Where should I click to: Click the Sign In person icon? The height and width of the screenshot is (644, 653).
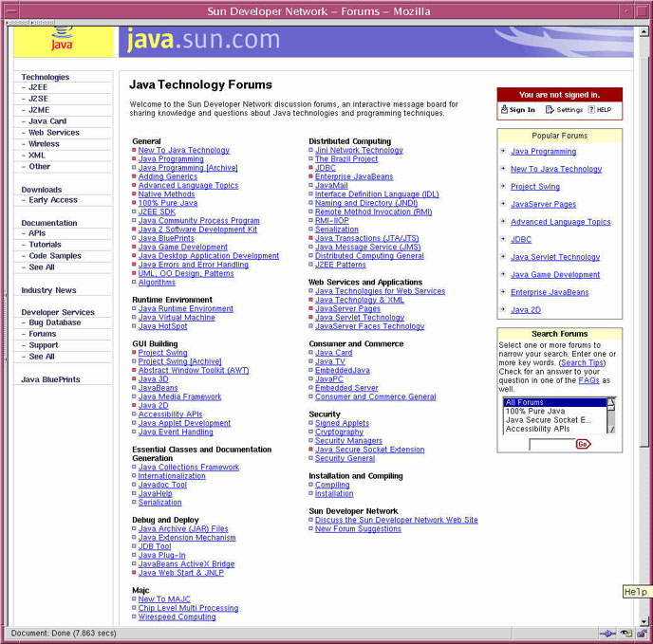point(504,109)
